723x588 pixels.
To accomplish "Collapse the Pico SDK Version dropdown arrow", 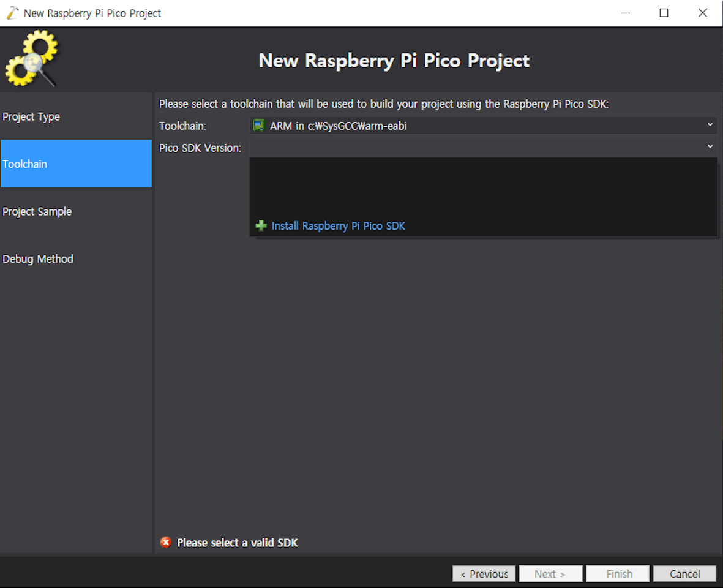I will point(710,147).
